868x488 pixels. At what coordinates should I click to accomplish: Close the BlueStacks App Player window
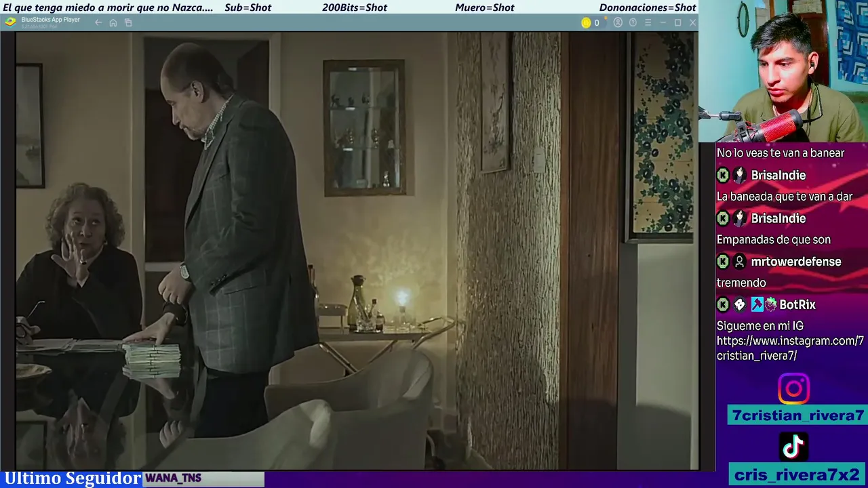click(692, 22)
